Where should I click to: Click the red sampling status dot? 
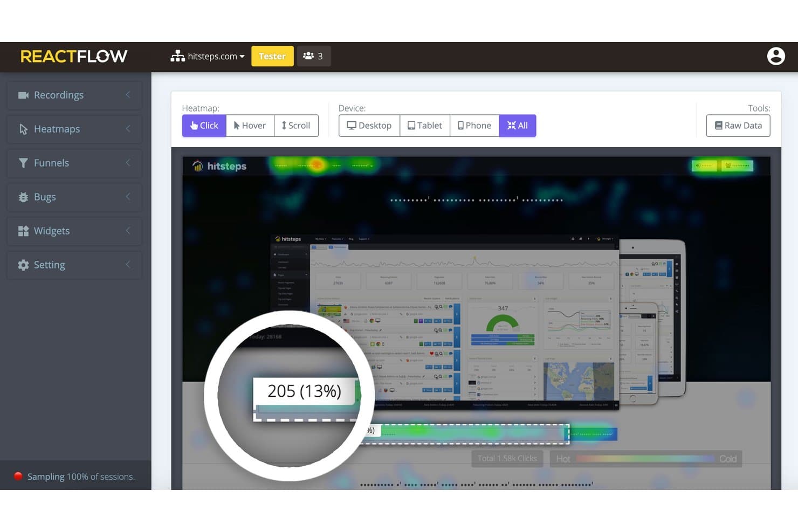(18, 476)
